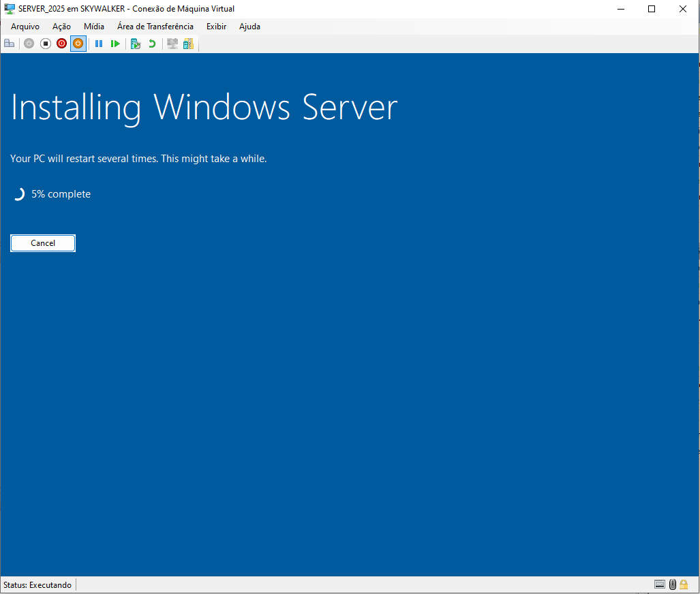The width and height of the screenshot is (700, 594).
Task: Open the Ação menu
Action: tap(61, 27)
